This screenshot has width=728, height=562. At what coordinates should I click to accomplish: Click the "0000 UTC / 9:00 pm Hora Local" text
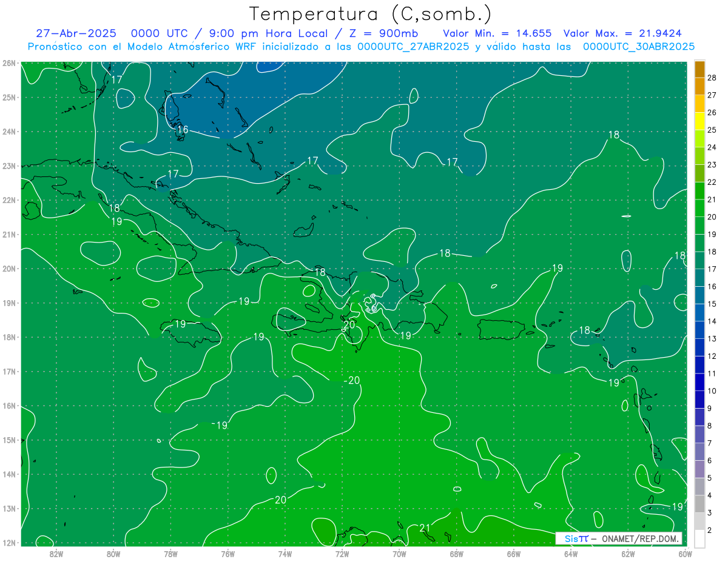[x=229, y=33]
